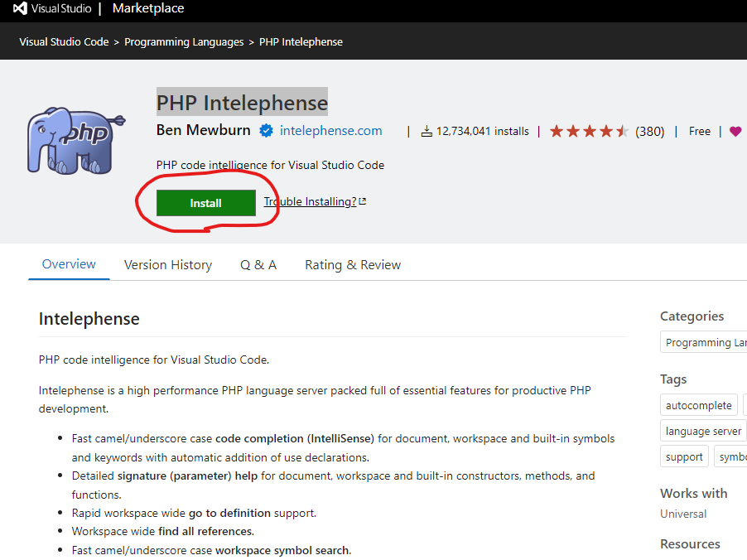Select the Overview tab
This screenshot has width=747, height=560.
68,263
